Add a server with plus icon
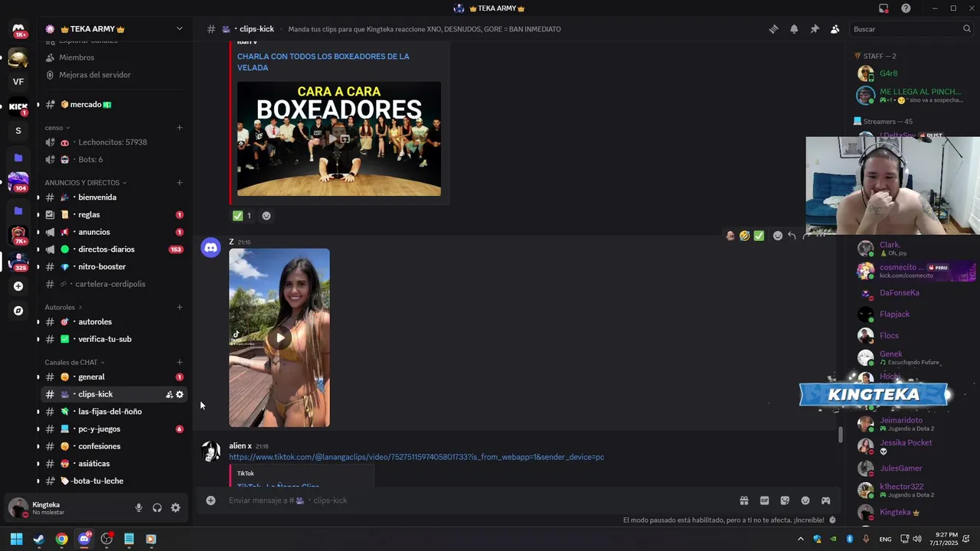The height and width of the screenshot is (551, 980). [18, 286]
